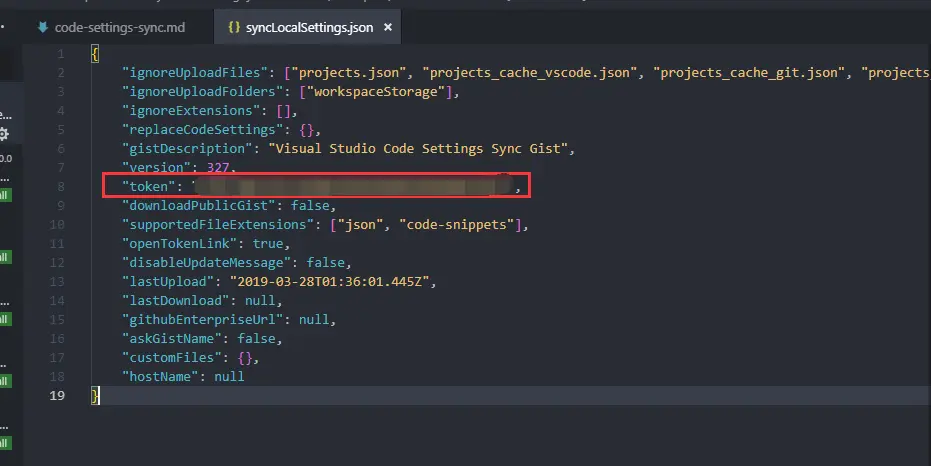Click the opening brace on line 1

click(x=95, y=53)
